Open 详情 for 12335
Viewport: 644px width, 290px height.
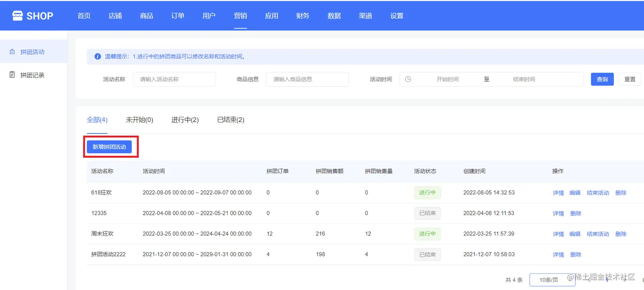(x=558, y=213)
